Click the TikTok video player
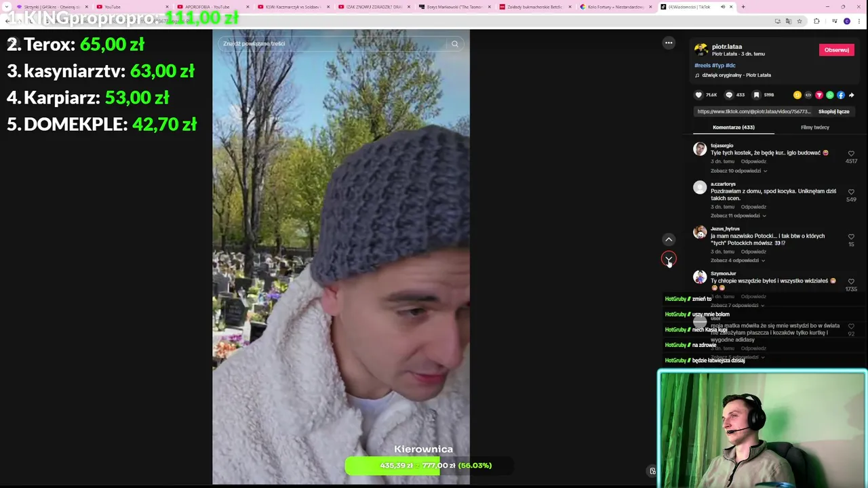This screenshot has height=488, width=868. coord(341,258)
